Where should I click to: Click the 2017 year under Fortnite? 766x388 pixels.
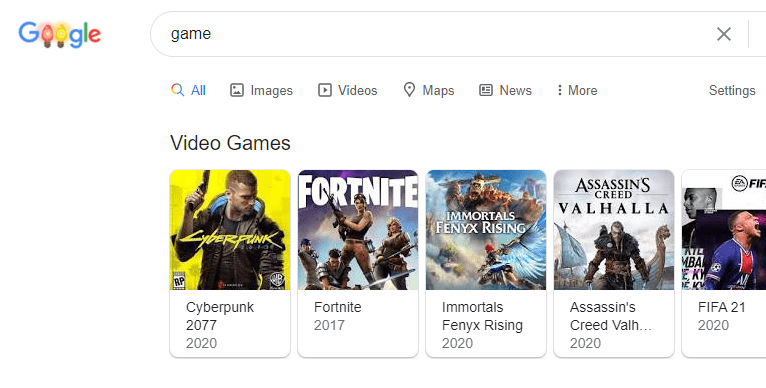[x=329, y=325]
